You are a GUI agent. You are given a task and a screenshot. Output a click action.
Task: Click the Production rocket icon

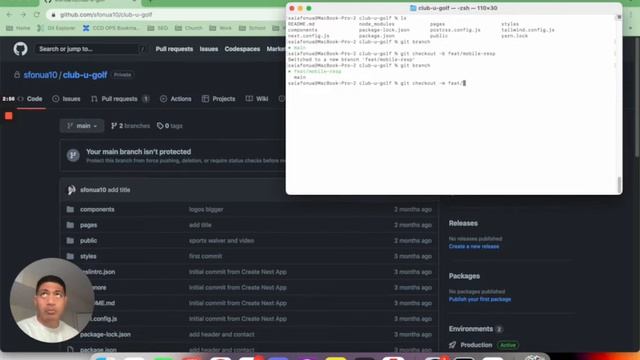(453, 345)
